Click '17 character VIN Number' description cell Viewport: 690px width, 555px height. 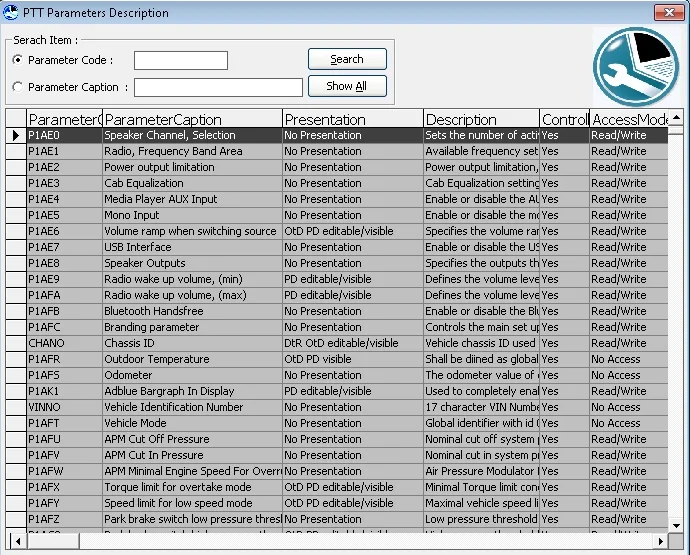coord(481,407)
